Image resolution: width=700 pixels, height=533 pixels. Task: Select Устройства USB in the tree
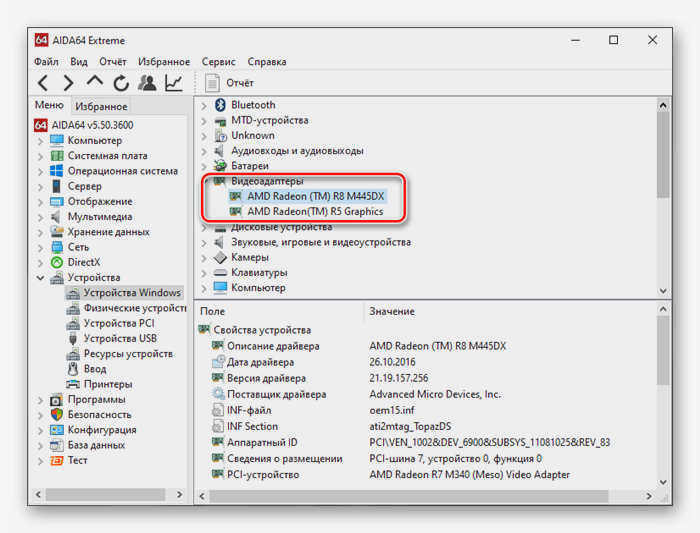(112, 338)
